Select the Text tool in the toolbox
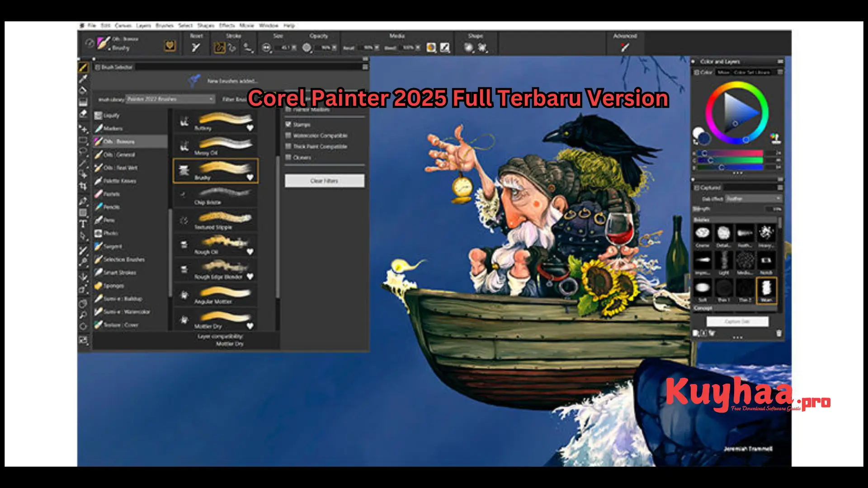868x488 pixels. 83,224
